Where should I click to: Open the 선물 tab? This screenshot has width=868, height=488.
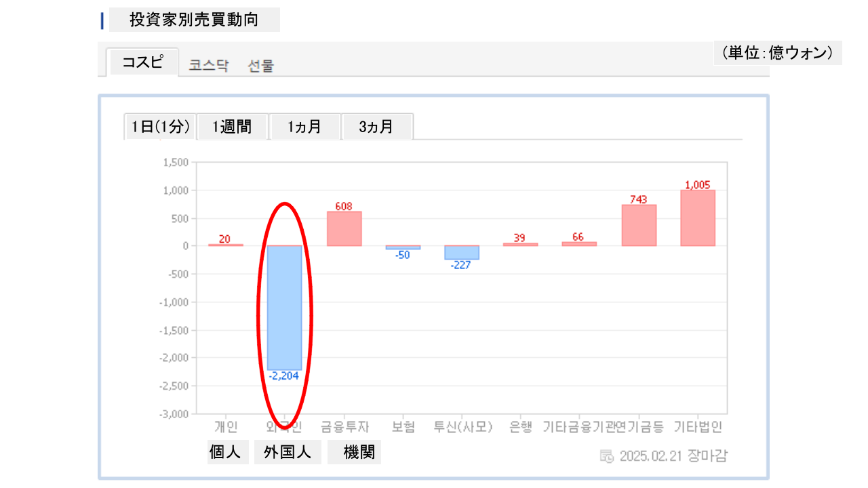click(261, 66)
